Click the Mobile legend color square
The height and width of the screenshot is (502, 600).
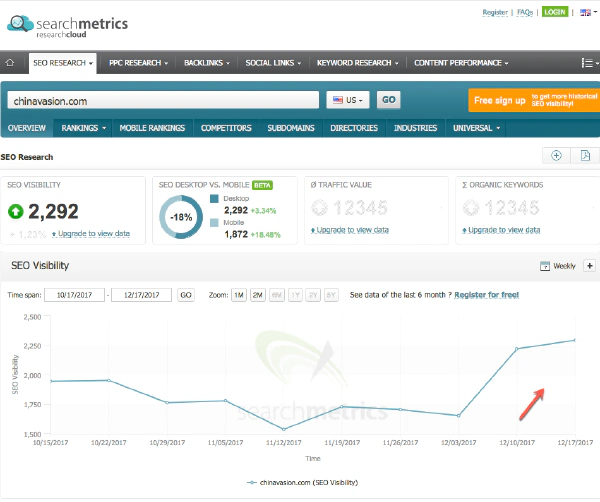click(x=214, y=223)
